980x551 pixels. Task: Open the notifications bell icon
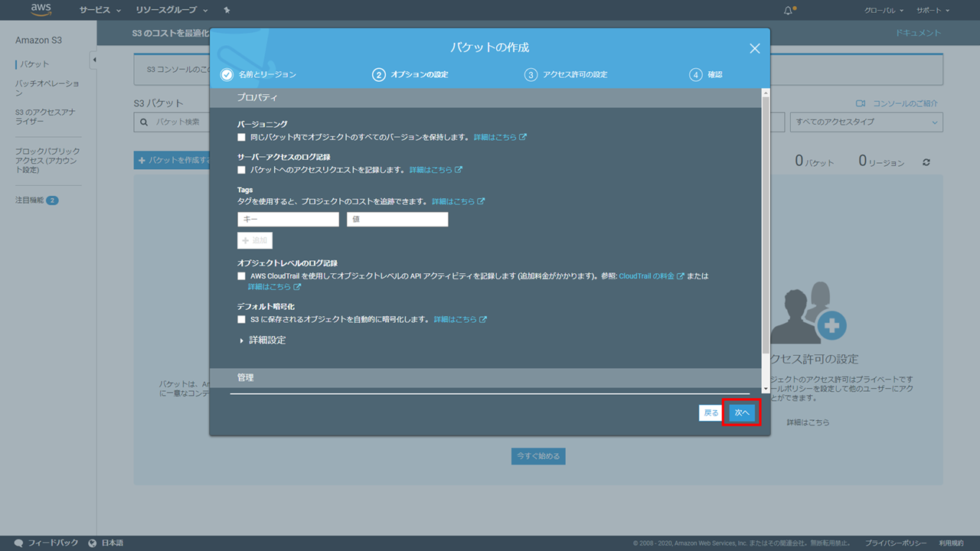[789, 11]
